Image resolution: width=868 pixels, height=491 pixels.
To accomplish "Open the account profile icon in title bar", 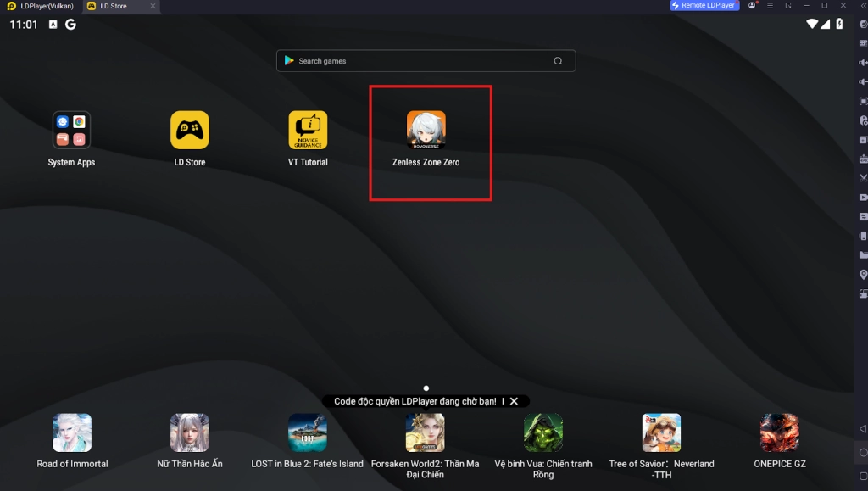I will [x=752, y=6].
